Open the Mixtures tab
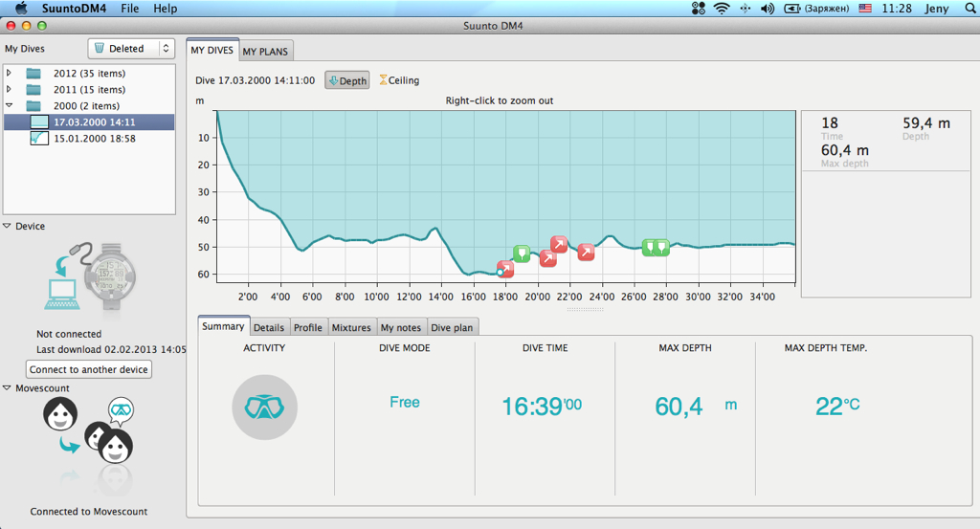980x529 pixels. coord(350,327)
